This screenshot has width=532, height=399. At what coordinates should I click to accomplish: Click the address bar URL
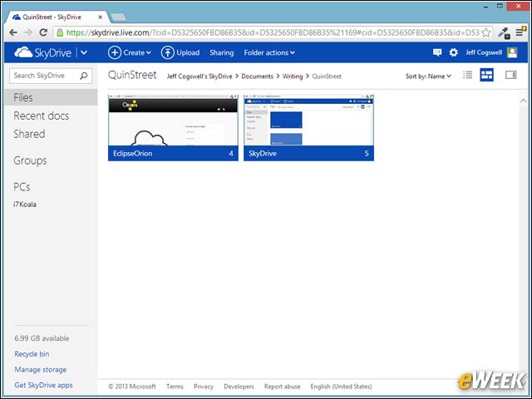click(x=273, y=32)
